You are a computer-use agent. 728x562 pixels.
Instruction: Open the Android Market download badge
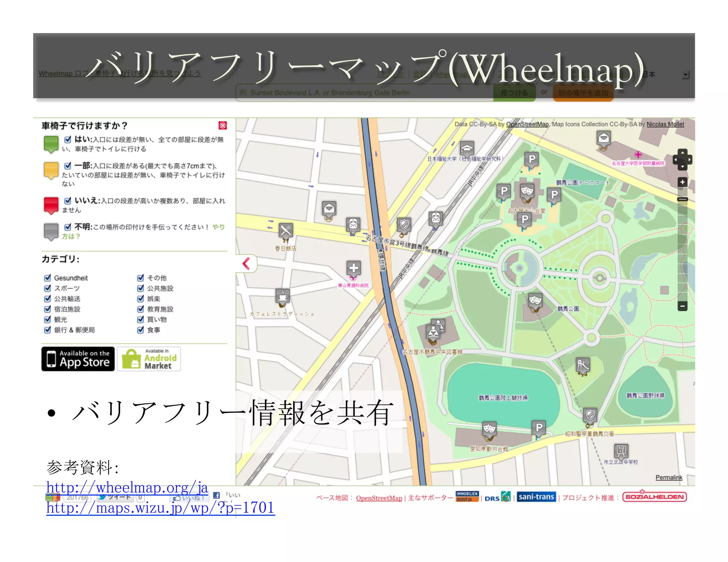point(149,359)
